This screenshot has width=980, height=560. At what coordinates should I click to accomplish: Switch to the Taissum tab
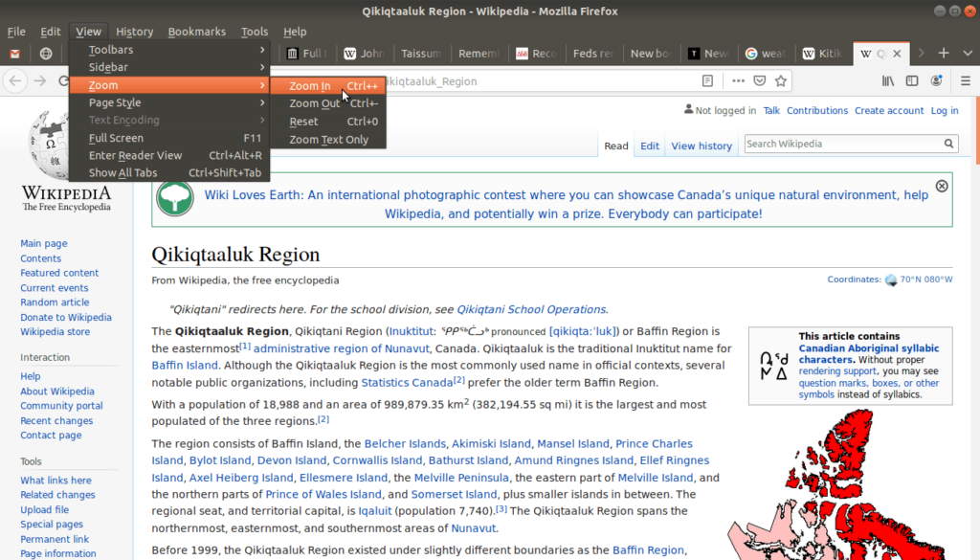click(420, 54)
